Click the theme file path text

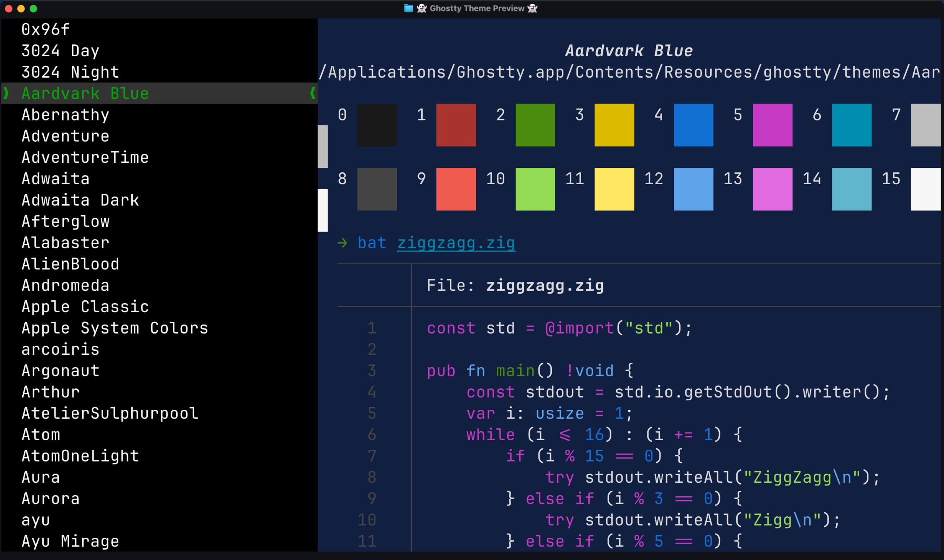click(629, 72)
